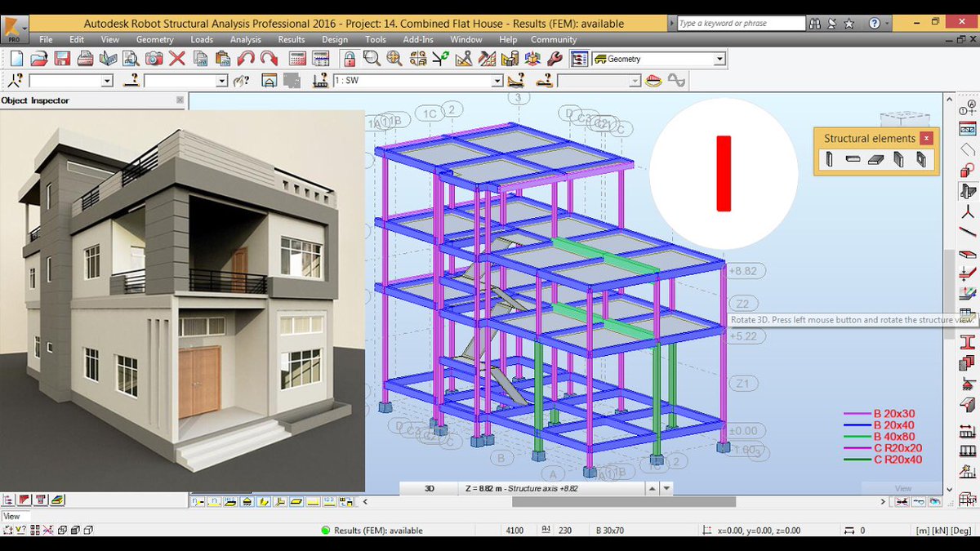
Task: Click the load case selection icon
Action: (320, 81)
